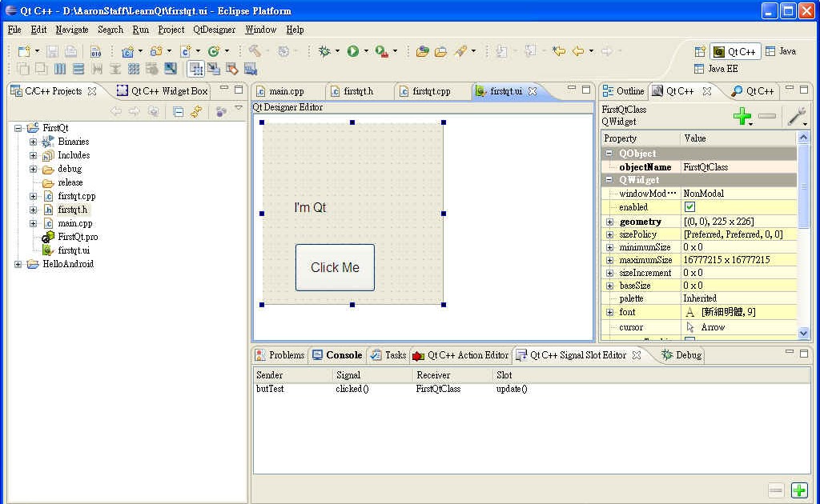Viewport: 820px width, 504px height.
Task: Click the Collapse All icon in Projects view
Action: tap(179, 112)
